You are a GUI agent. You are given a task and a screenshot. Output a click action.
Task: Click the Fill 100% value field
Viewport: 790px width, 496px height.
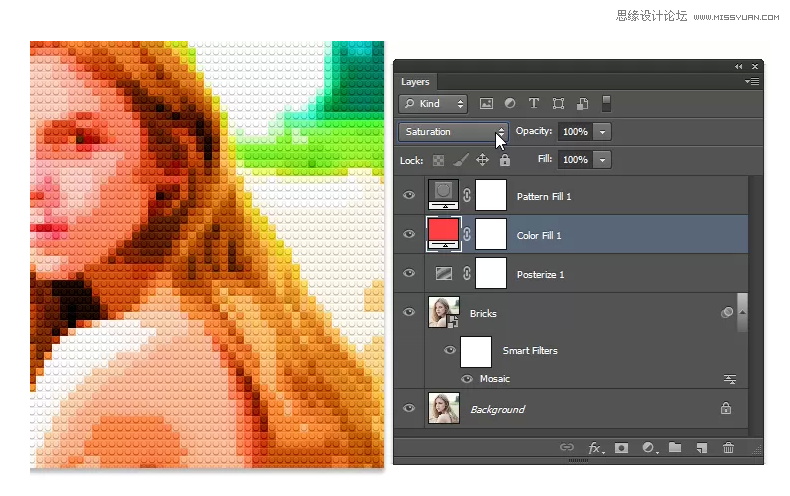(575, 160)
